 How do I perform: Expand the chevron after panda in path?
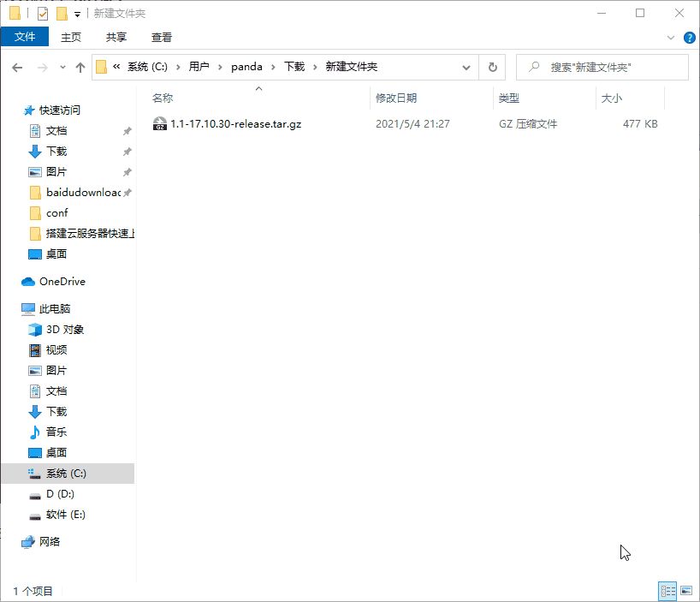273,68
